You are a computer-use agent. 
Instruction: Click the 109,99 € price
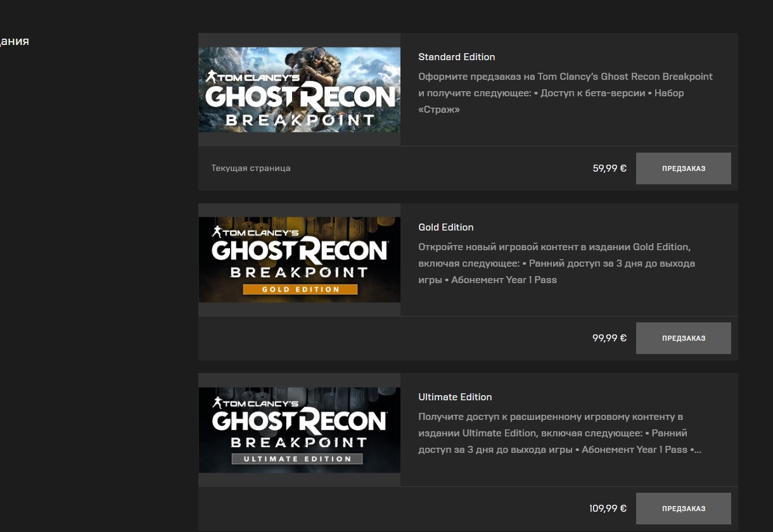(x=608, y=509)
